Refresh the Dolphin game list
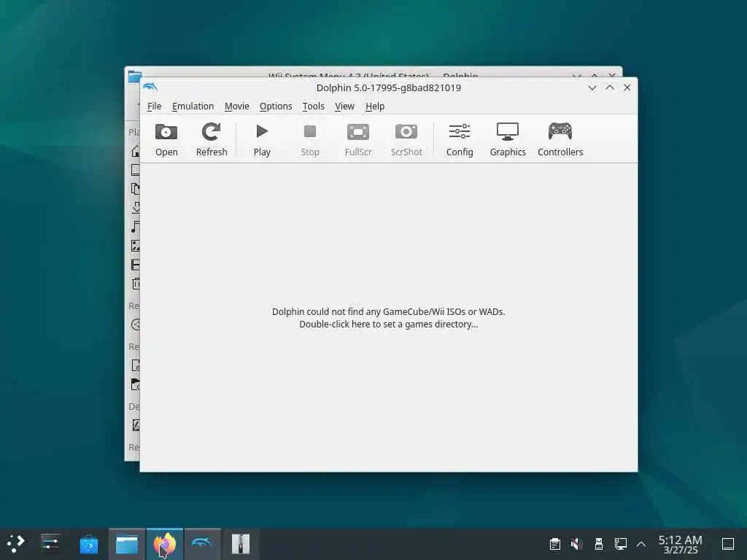The image size is (747, 560). coord(212,139)
